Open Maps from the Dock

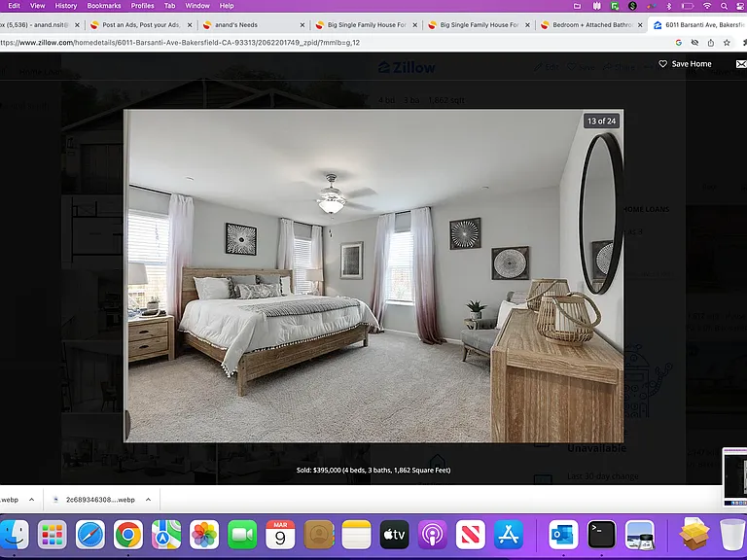pos(165,535)
